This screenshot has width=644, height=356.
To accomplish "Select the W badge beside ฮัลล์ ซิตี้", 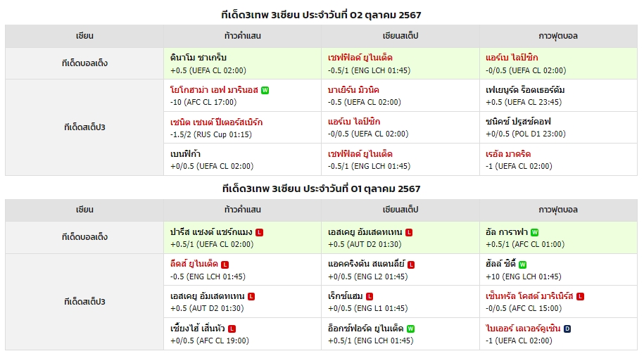I will [522, 265].
